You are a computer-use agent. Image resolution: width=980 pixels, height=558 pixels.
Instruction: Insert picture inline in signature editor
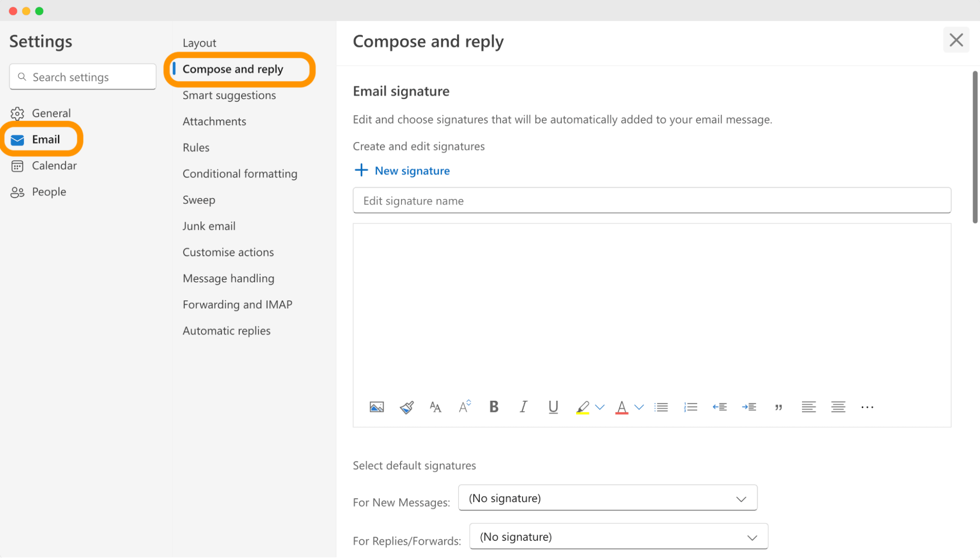(x=377, y=407)
